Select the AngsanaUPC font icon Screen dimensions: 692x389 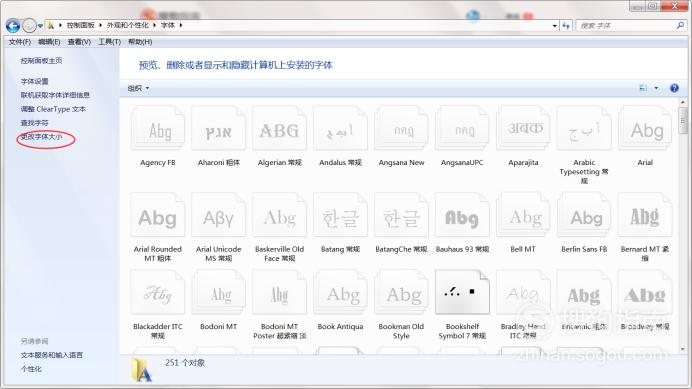point(462,128)
